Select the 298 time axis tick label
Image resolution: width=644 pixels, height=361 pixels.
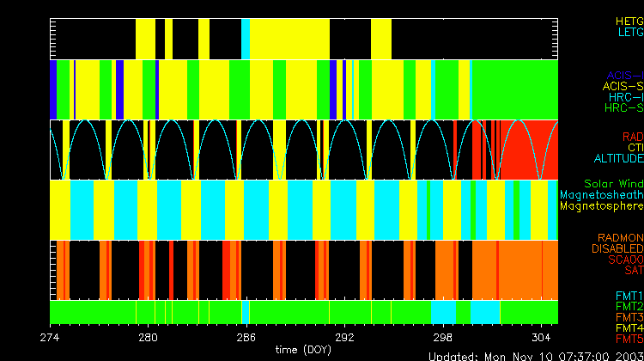coord(443,338)
